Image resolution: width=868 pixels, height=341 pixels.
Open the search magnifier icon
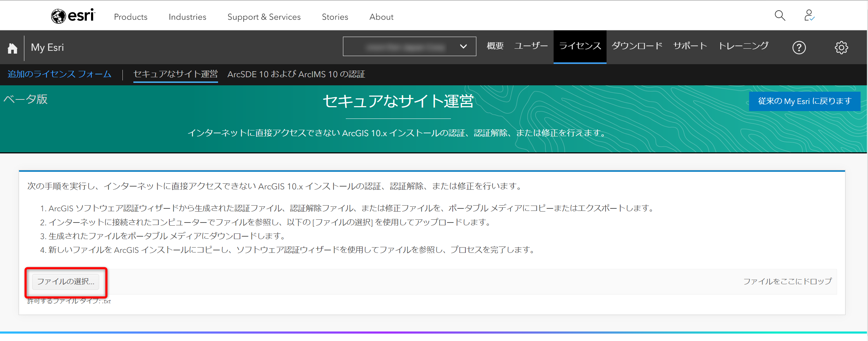point(780,16)
